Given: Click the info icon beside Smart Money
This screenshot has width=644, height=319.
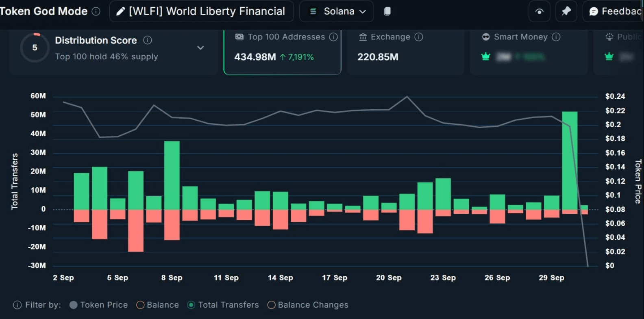Looking at the screenshot, I should click(556, 37).
